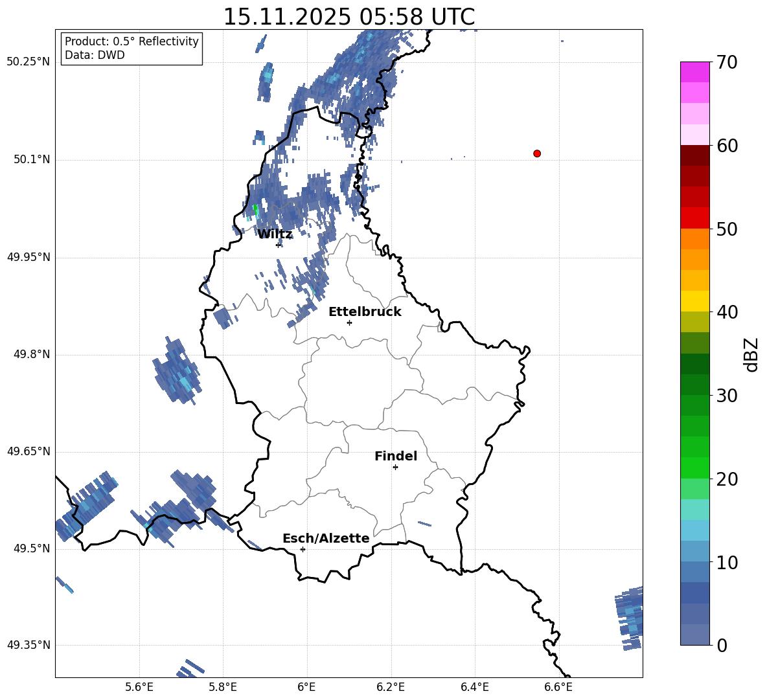Click the Esch/Alzette station cross marker

[303, 549]
